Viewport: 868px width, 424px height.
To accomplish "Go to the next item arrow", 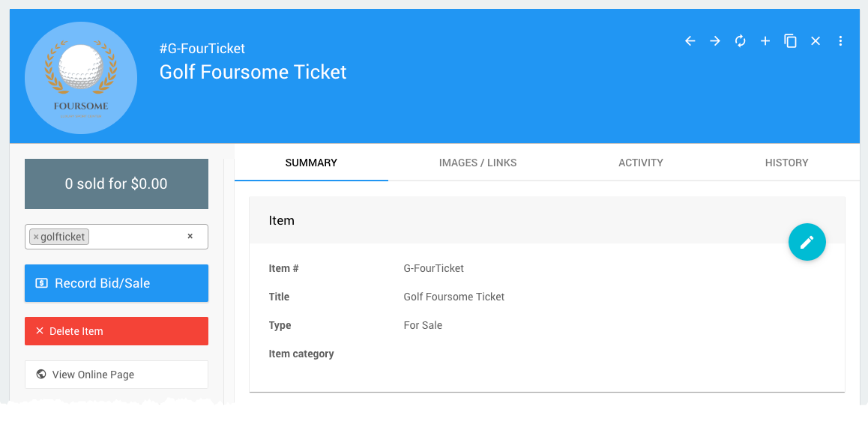I will tap(715, 41).
